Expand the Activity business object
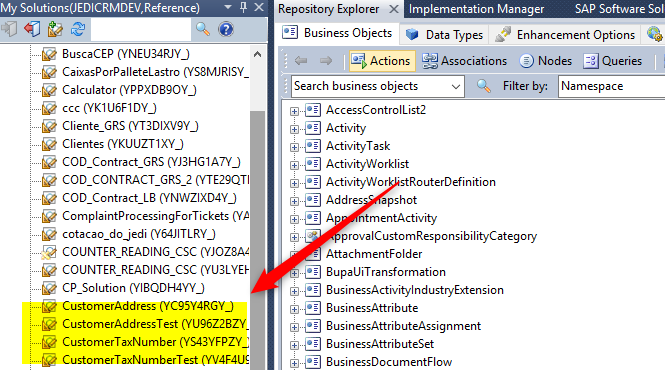This screenshot has width=665, height=370. click(294, 129)
